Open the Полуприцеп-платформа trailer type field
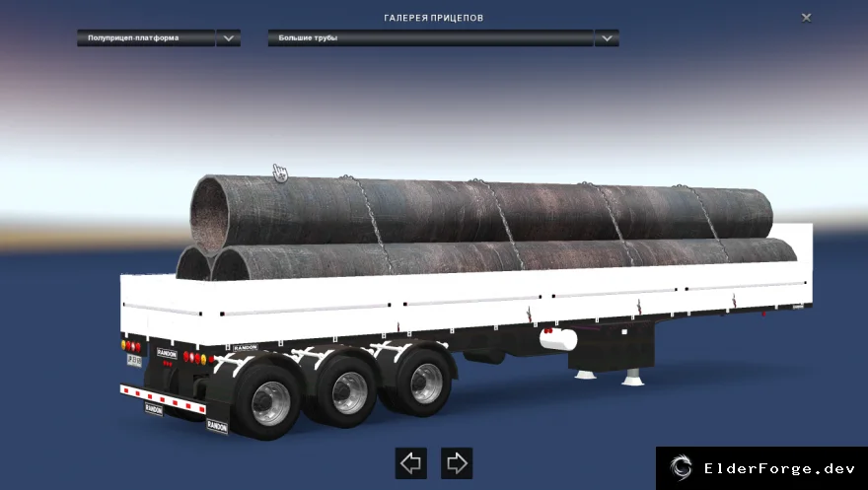868x490 pixels. click(146, 38)
